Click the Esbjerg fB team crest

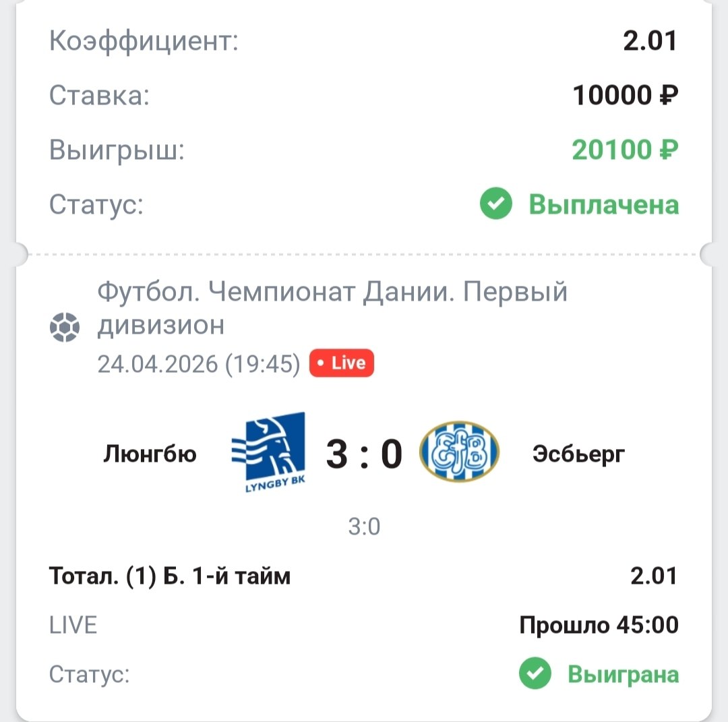[x=459, y=452]
